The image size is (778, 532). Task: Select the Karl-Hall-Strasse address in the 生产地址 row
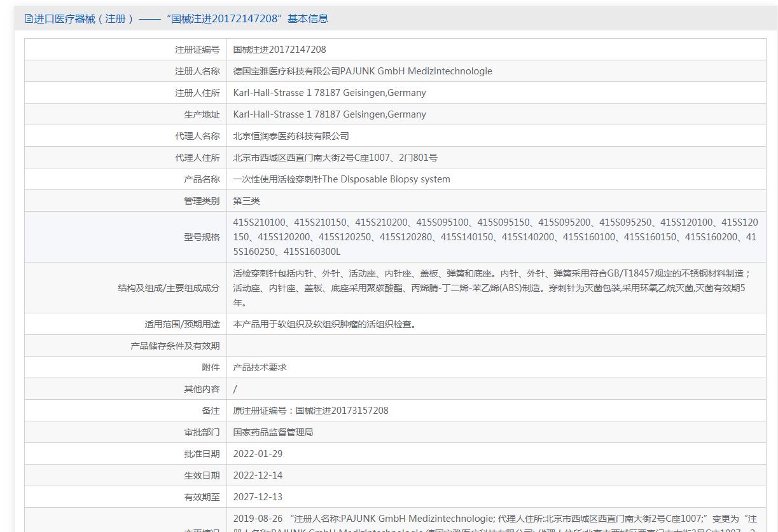click(330, 114)
